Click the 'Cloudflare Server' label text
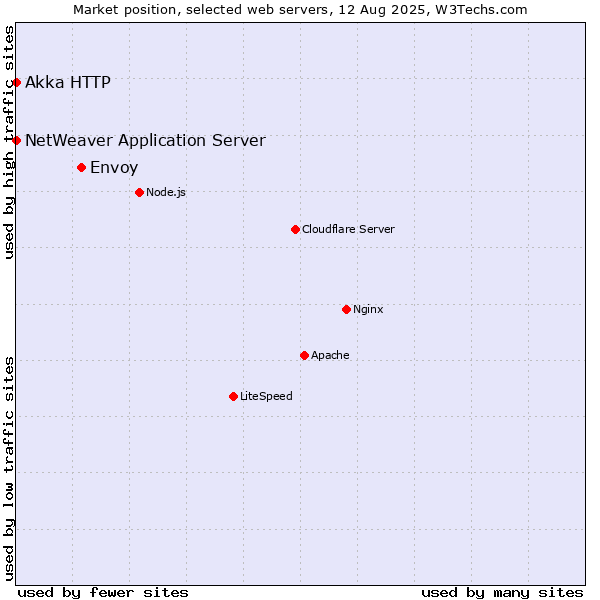The height and width of the screenshot is (600, 600). tap(348, 229)
